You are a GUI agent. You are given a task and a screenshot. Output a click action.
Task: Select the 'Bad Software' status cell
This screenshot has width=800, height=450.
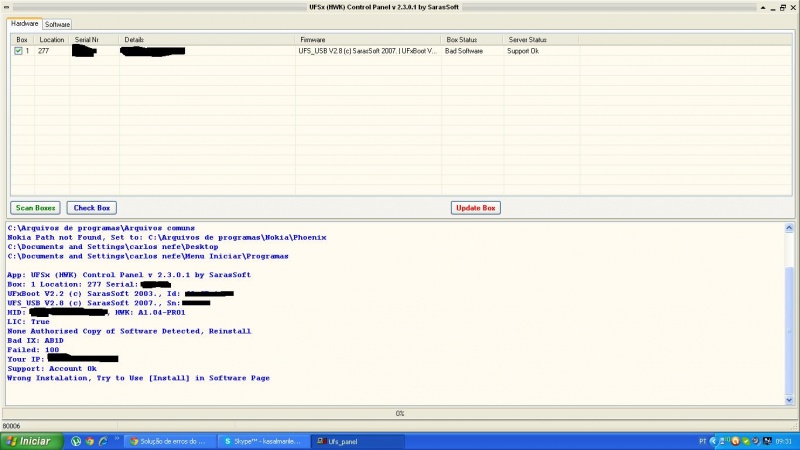click(x=464, y=51)
